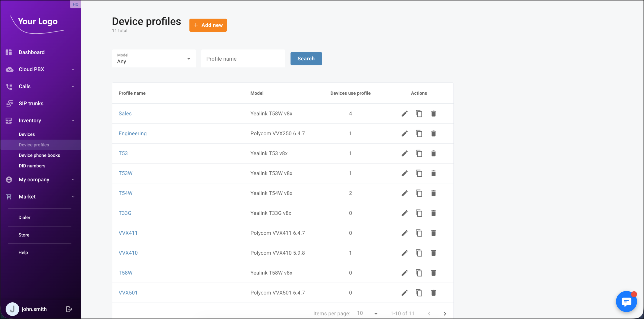Image resolution: width=644 pixels, height=319 pixels.
Task: Delete the VVX411 profile
Action: [433, 233]
